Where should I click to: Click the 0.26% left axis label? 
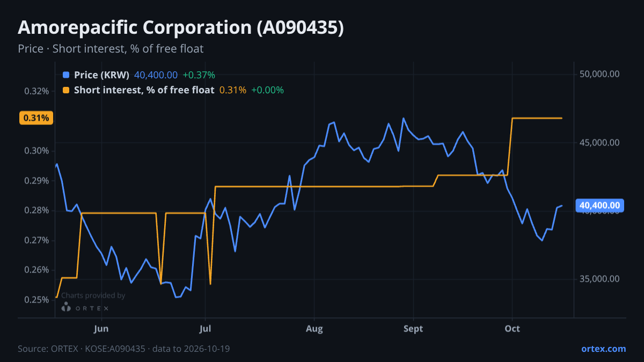(x=36, y=270)
